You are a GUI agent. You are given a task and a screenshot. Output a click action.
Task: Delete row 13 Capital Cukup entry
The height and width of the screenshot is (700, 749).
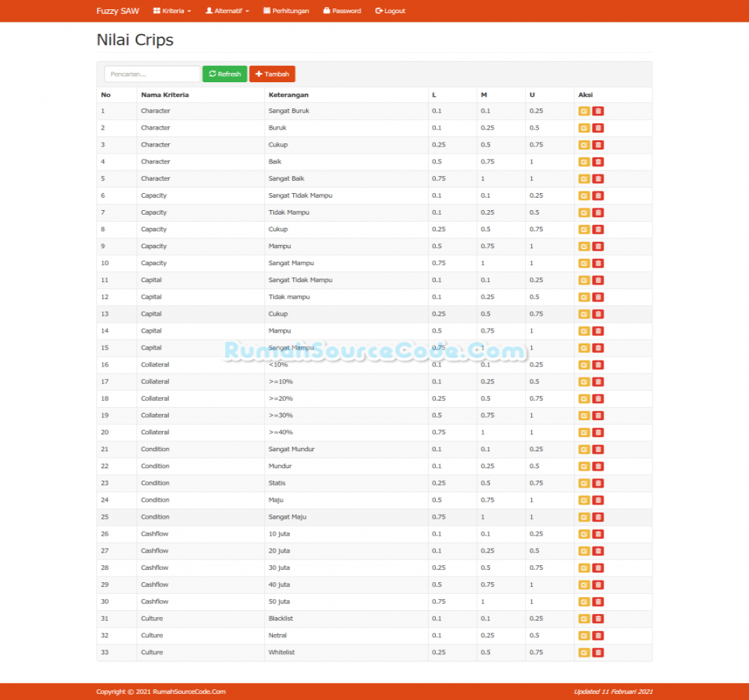pyautogui.click(x=598, y=314)
